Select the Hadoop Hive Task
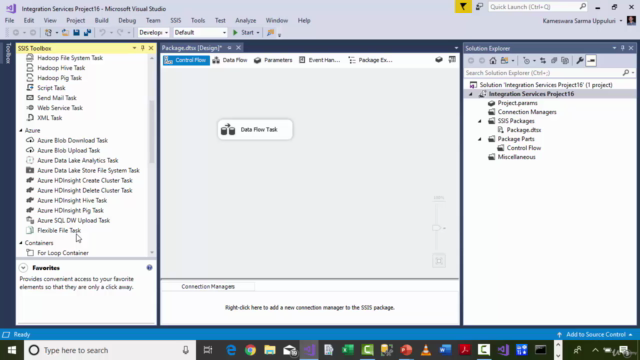The height and width of the screenshot is (360, 640). pyautogui.click(x=61, y=68)
